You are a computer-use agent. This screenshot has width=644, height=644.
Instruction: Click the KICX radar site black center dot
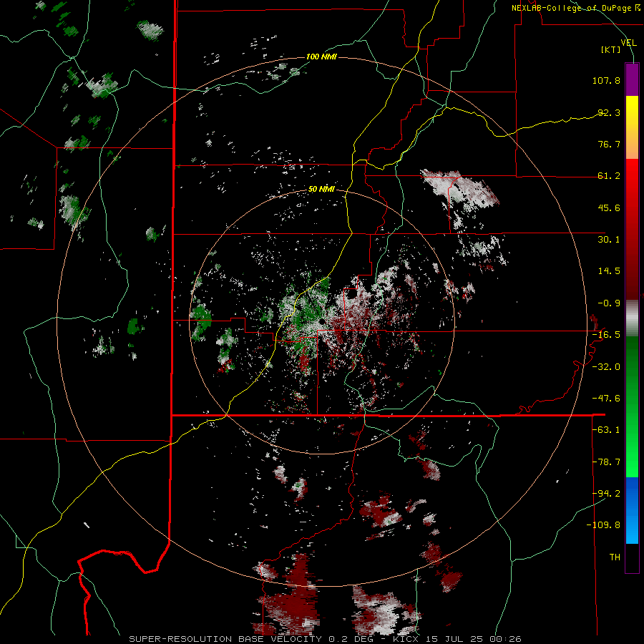click(323, 321)
